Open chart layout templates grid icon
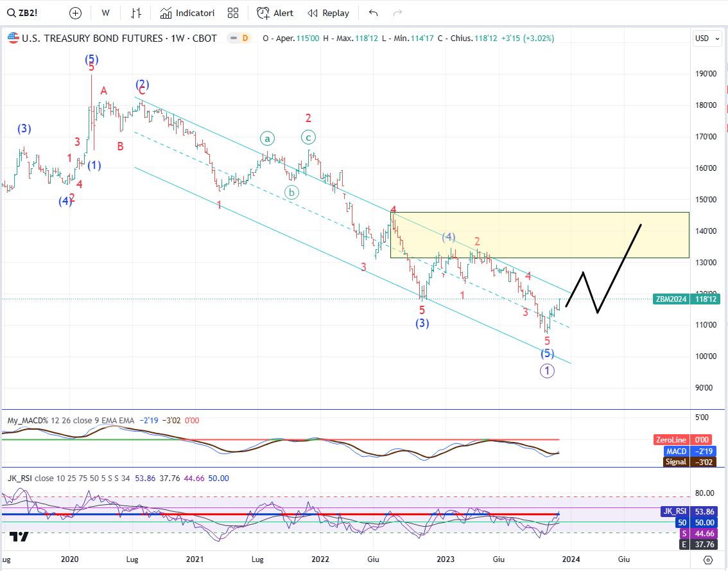Image resolution: width=728 pixels, height=571 pixels. coord(233,13)
